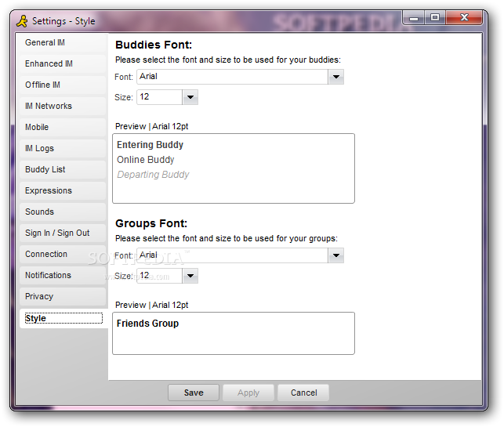
Task: Click the Cancel button
Action: coord(303,393)
